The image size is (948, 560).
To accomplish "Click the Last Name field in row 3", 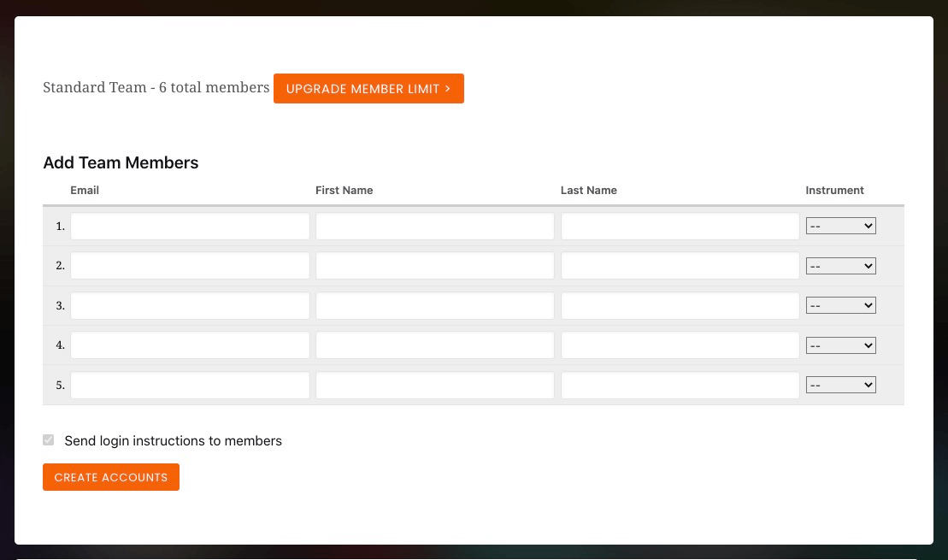I will tap(680, 305).
